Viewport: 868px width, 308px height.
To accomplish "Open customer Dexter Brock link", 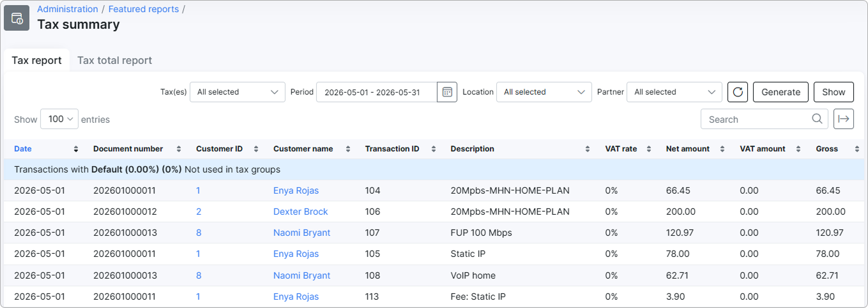I will pyautogui.click(x=300, y=212).
